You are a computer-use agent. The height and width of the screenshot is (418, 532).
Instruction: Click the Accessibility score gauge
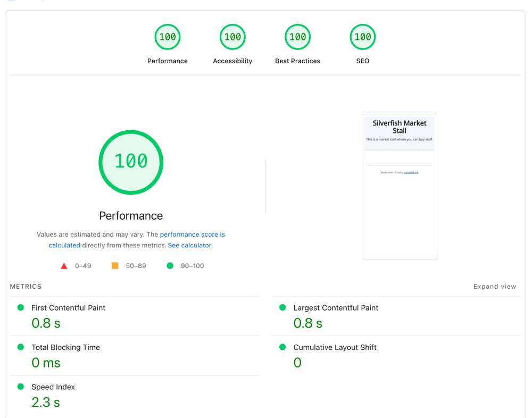[232, 37]
